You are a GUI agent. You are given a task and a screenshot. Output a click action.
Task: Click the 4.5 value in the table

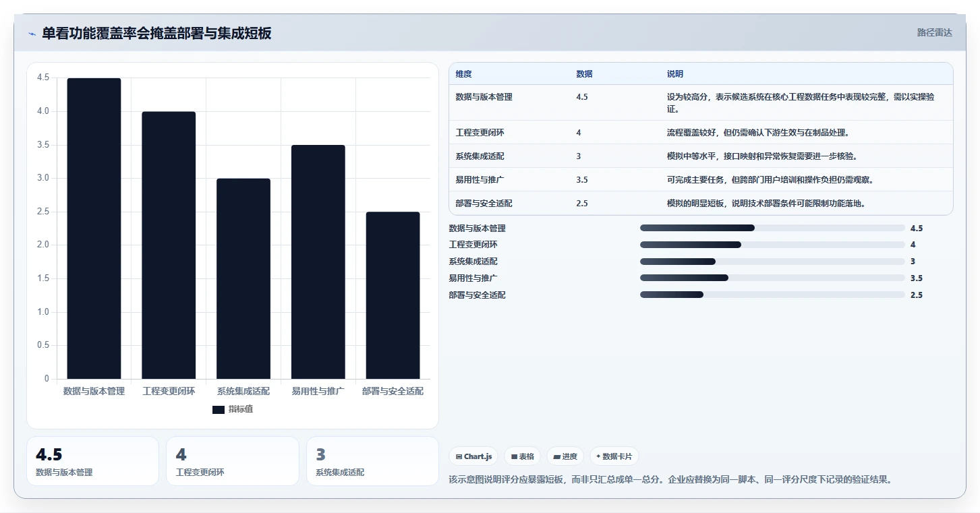pyautogui.click(x=582, y=97)
